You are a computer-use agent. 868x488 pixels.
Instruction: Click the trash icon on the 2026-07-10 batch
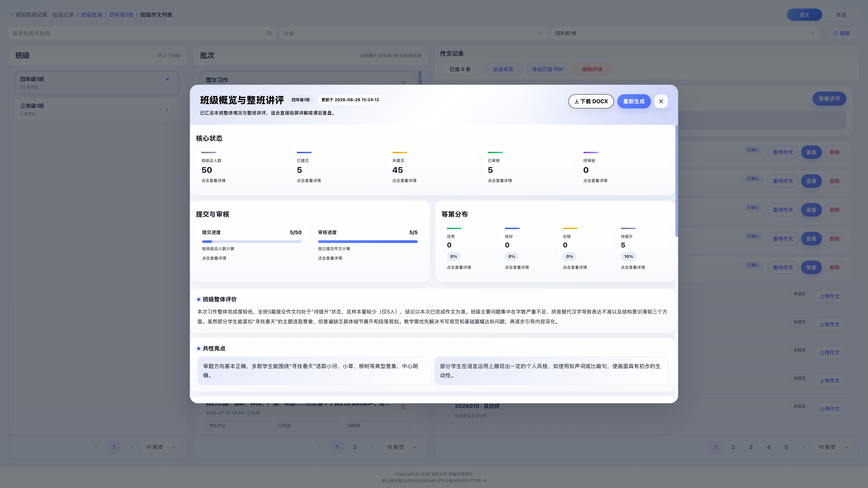tap(403, 407)
